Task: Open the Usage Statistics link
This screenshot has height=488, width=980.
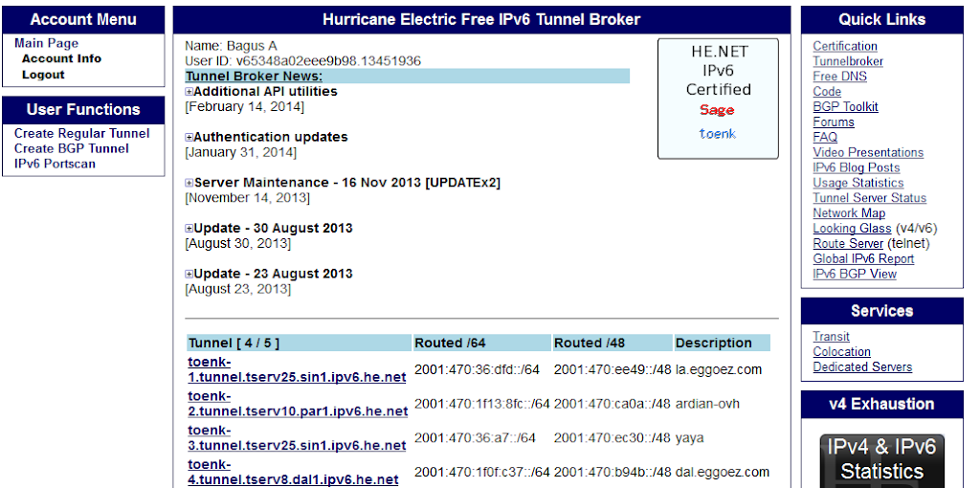Action: coord(858,183)
